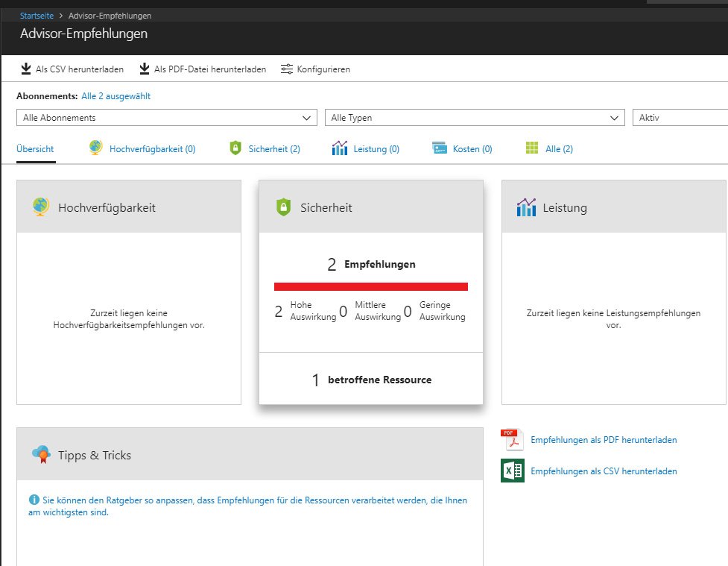Click Als CSV herunterladen in toolbar
Viewport: 728px width, 566px height.
point(72,69)
